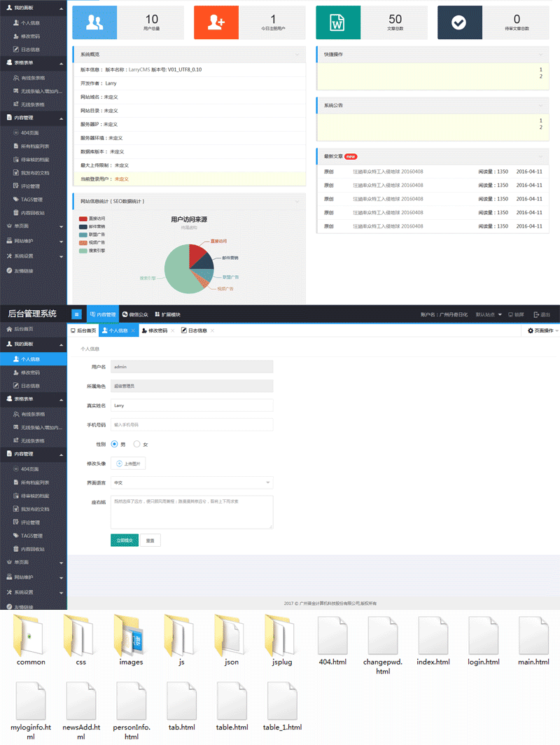
Task: Click the blue total users card icon
Action: point(95,22)
